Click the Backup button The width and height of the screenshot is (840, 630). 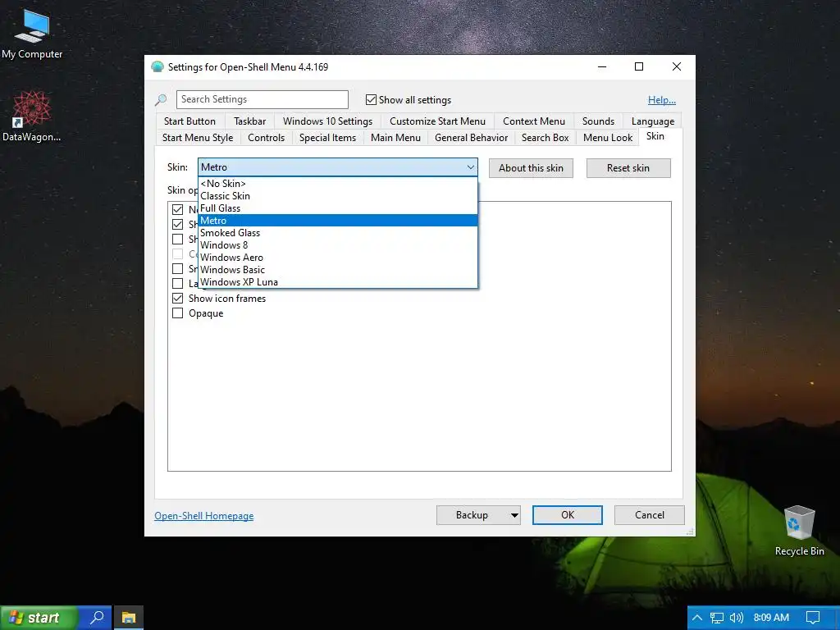[x=472, y=515]
